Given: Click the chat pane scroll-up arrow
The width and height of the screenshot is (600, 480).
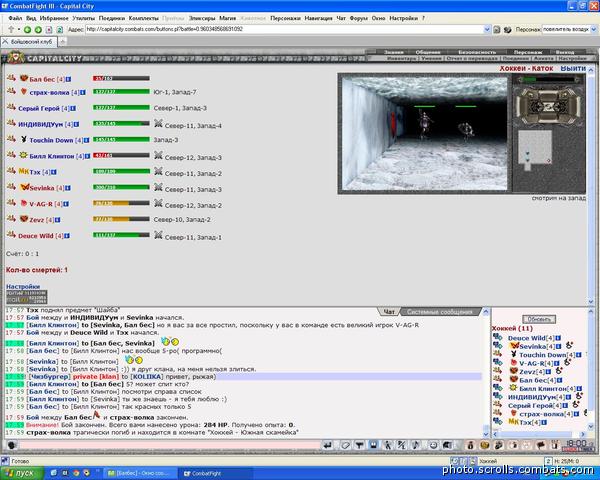Looking at the screenshot, I should point(486,312).
